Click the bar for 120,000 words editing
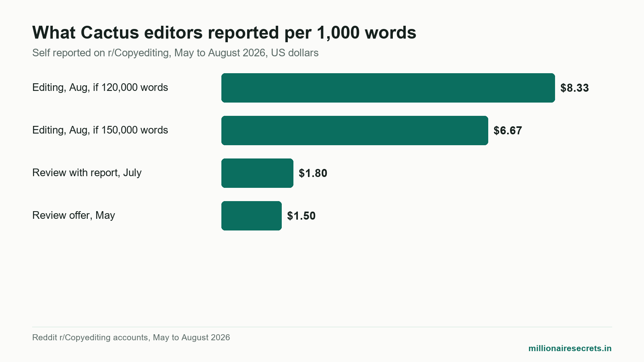The image size is (644, 362). (388, 88)
